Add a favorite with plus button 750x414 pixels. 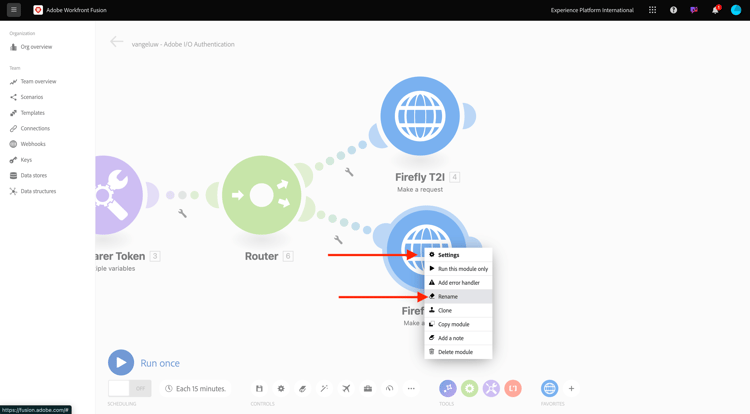tap(571, 389)
